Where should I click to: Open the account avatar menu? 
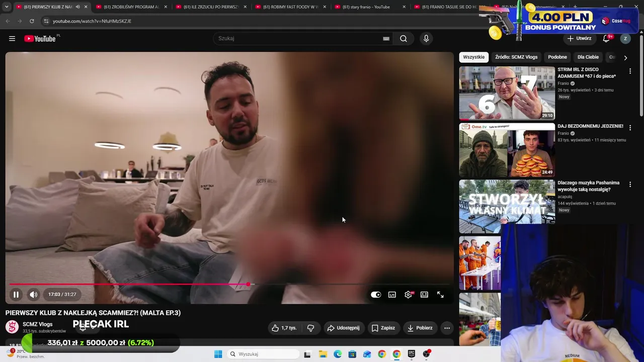(625, 39)
